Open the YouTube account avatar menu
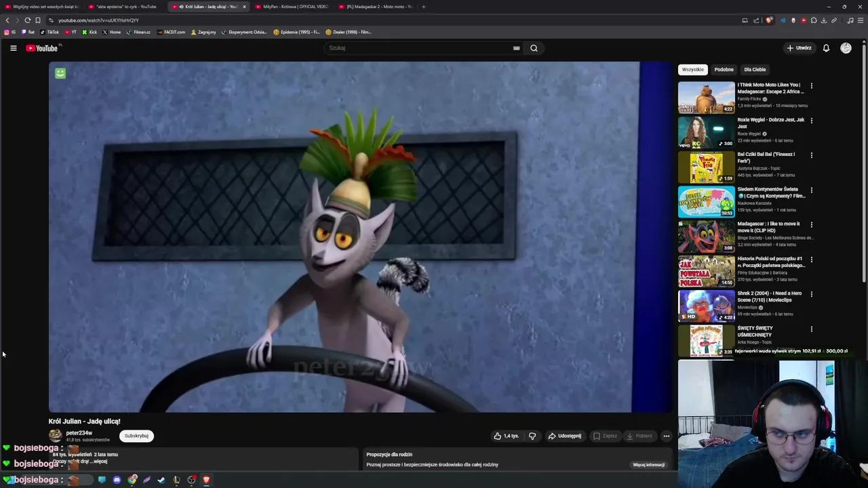The width and height of the screenshot is (868, 488). 846,48
